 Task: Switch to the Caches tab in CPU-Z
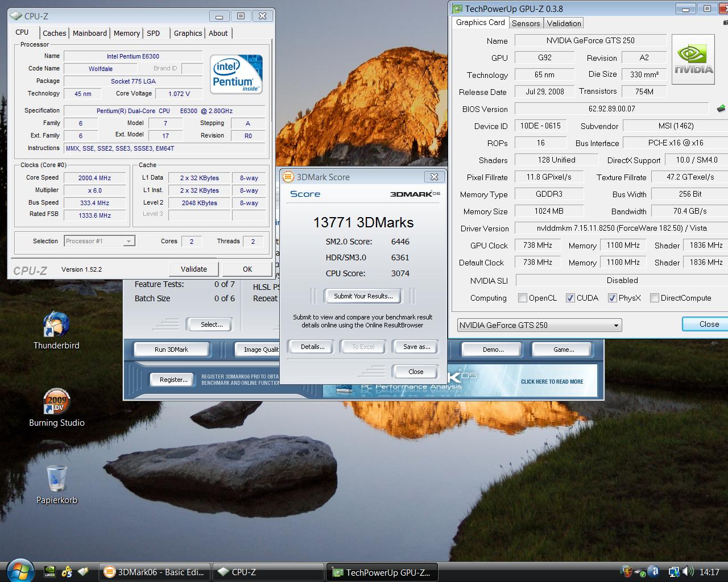click(x=55, y=33)
